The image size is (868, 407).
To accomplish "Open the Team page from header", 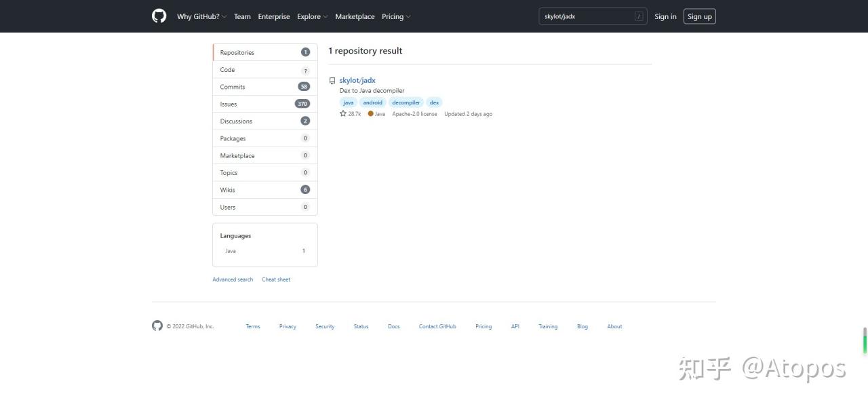I will [242, 16].
